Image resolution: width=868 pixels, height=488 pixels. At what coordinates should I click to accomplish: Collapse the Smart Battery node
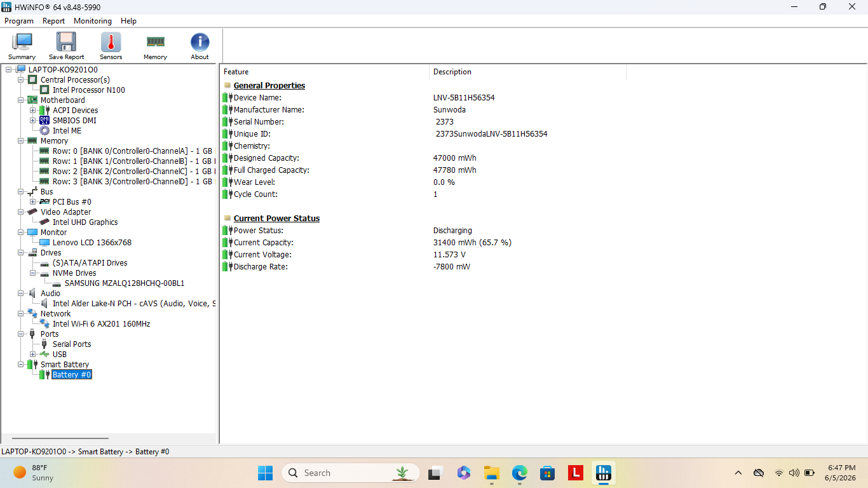pos(21,365)
